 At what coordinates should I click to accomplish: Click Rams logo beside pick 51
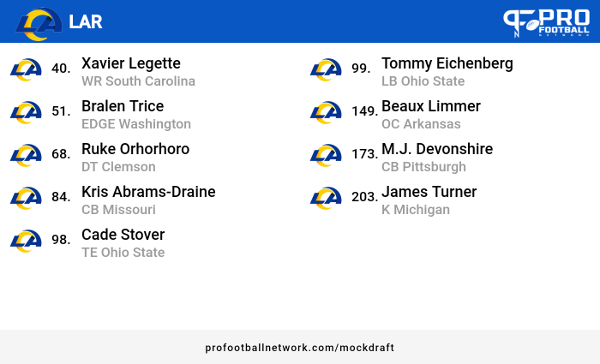pyautogui.click(x=26, y=112)
